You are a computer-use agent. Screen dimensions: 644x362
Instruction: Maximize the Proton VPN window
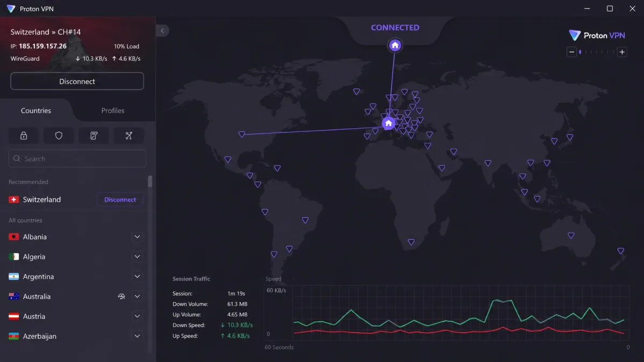click(610, 9)
